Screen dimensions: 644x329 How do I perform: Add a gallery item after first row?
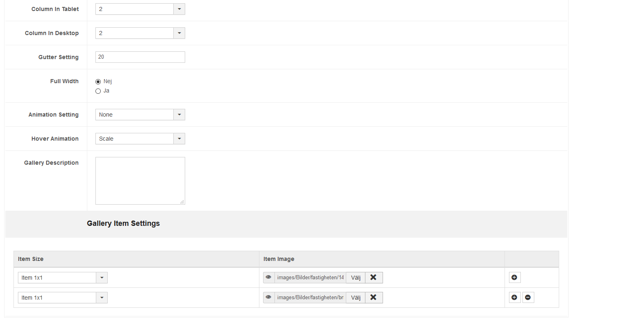coord(515,278)
